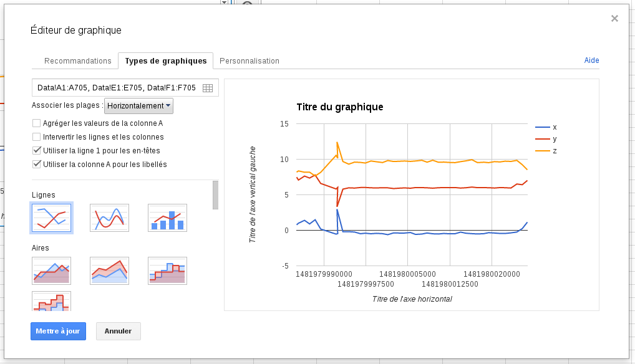Pick the stacked stepped area chart icon
The width and height of the screenshot is (635, 364).
(x=51, y=301)
